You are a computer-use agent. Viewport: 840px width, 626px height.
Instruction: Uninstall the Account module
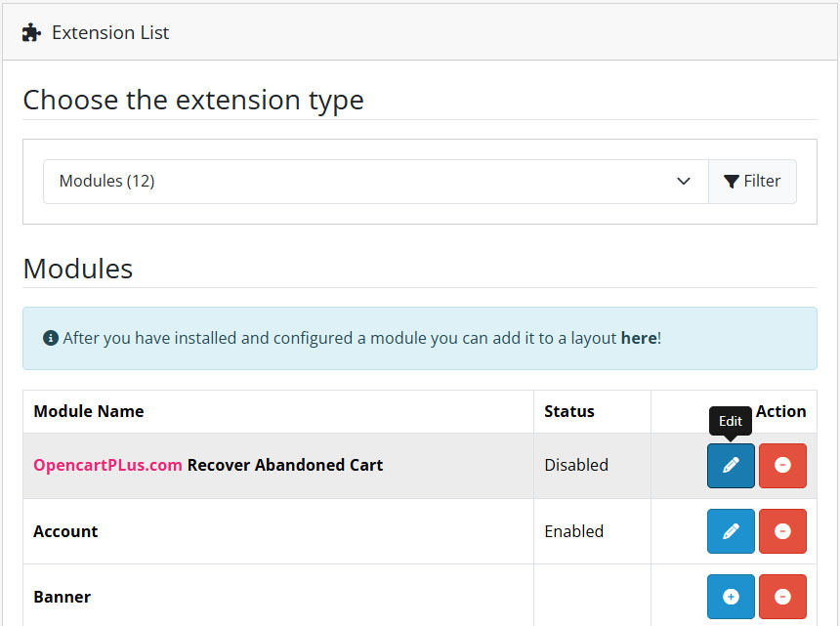782,531
